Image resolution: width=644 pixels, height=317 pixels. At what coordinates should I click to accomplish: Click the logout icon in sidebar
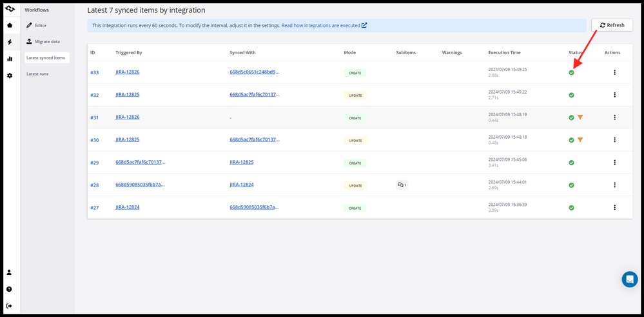click(10, 306)
